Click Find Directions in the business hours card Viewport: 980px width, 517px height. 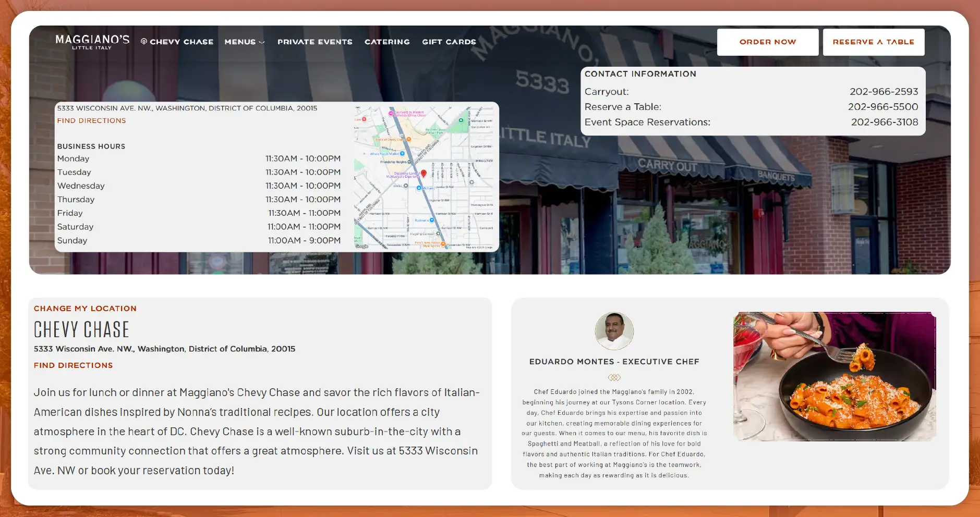pos(91,120)
